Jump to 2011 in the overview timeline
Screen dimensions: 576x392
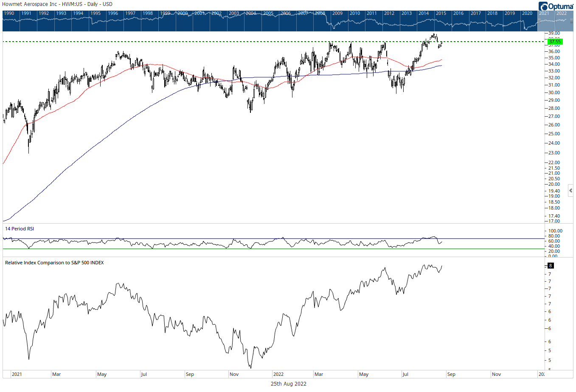pyautogui.click(x=372, y=13)
